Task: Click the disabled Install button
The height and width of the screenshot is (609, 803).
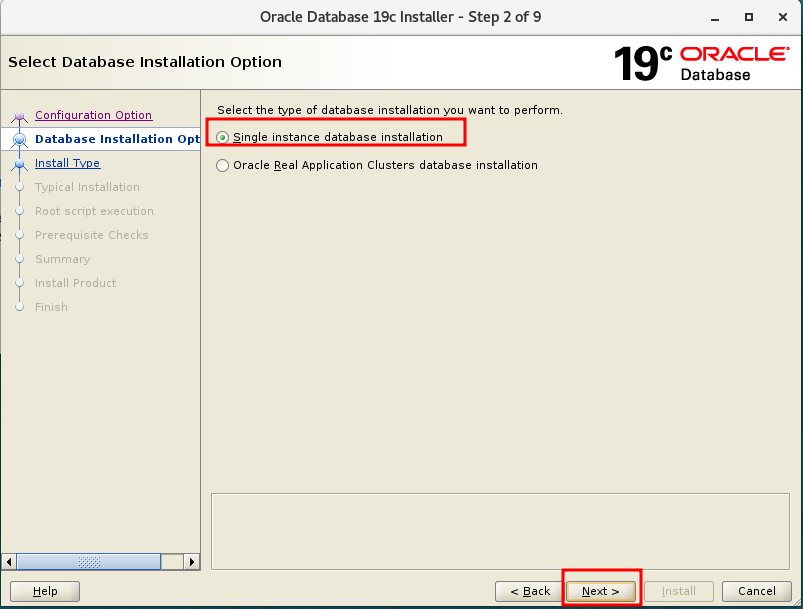Action: pyautogui.click(x=679, y=591)
